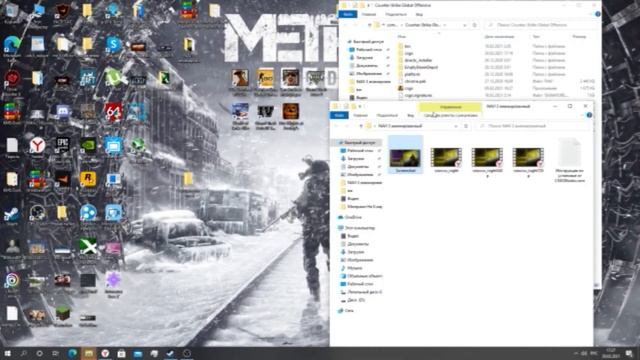Sort by Дата изменения column header
The width and height of the screenshot is (640, 360).
[x=499, y=37]
